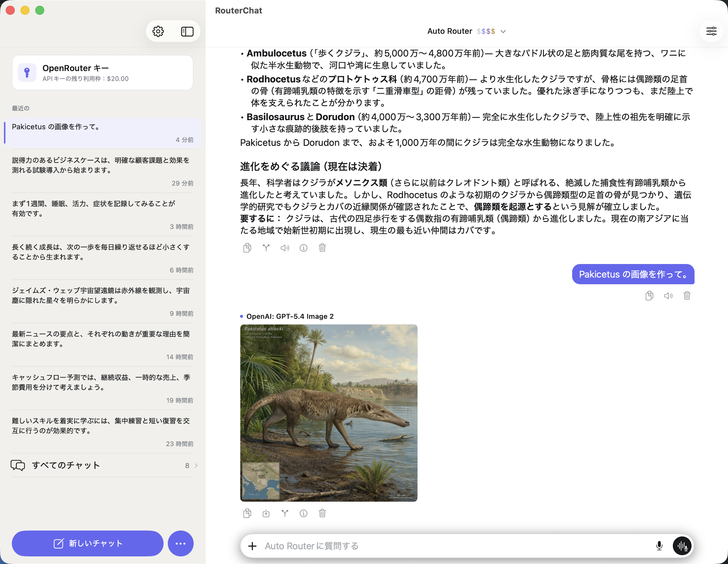Click the OpenAI: GPT-5.4 Image 2 label
The image size is (728, 564).
(x=290, y=316)
